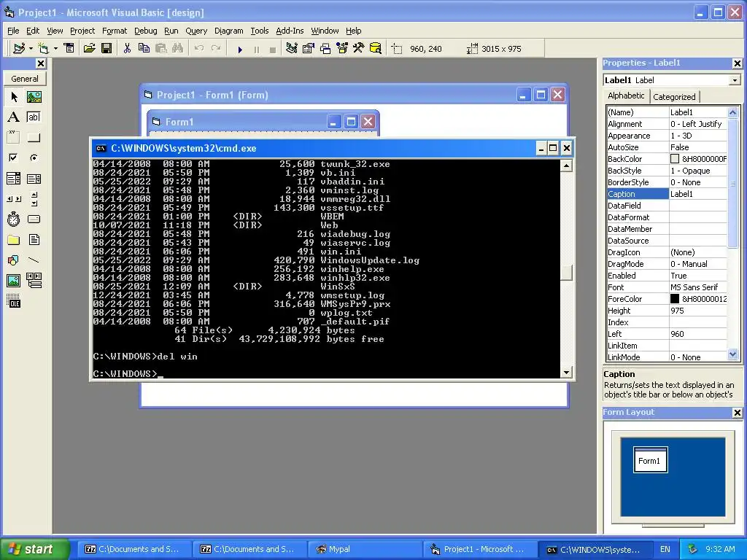This screenshot has width=747, height=560.
Task: Click the Windows start button
Action: (x=34, y=549)
